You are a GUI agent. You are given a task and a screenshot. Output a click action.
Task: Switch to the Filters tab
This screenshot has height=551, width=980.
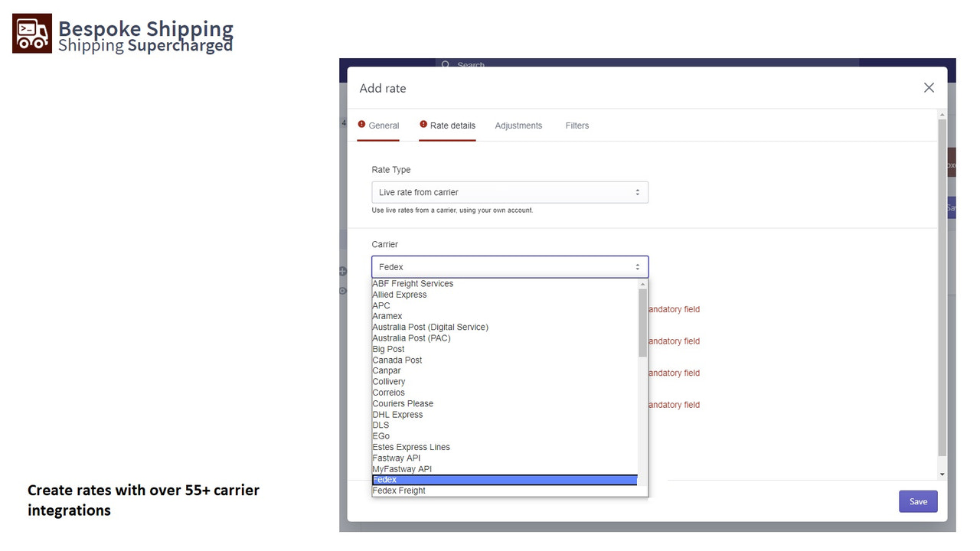pyautogui.click(x=577, y=126)
